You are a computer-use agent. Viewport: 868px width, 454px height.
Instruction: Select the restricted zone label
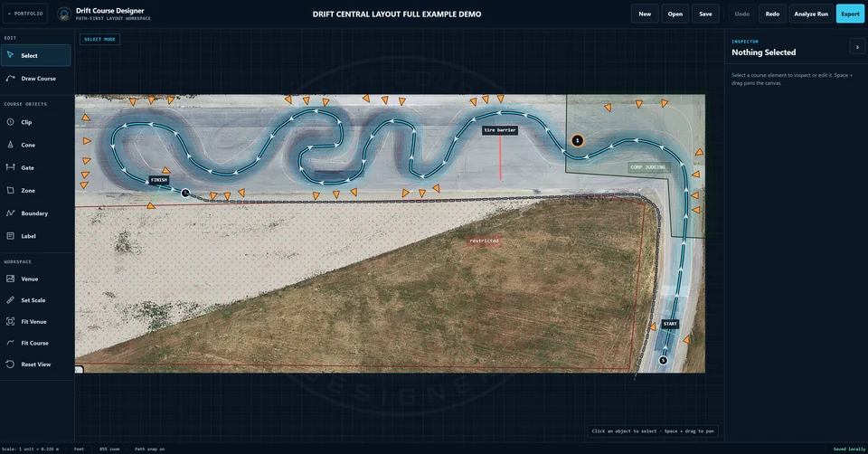tap(484, 241)
